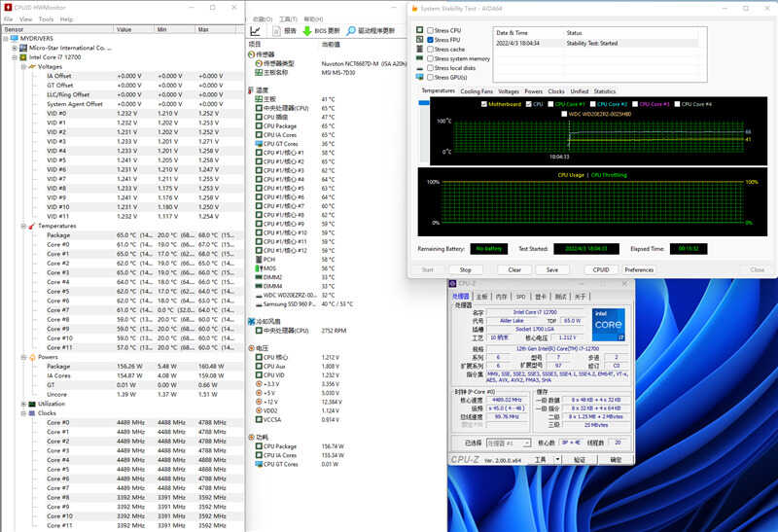Click the CPU-Z purple title bar icon
Screen dimensions: 778x532
click(452, 283)
